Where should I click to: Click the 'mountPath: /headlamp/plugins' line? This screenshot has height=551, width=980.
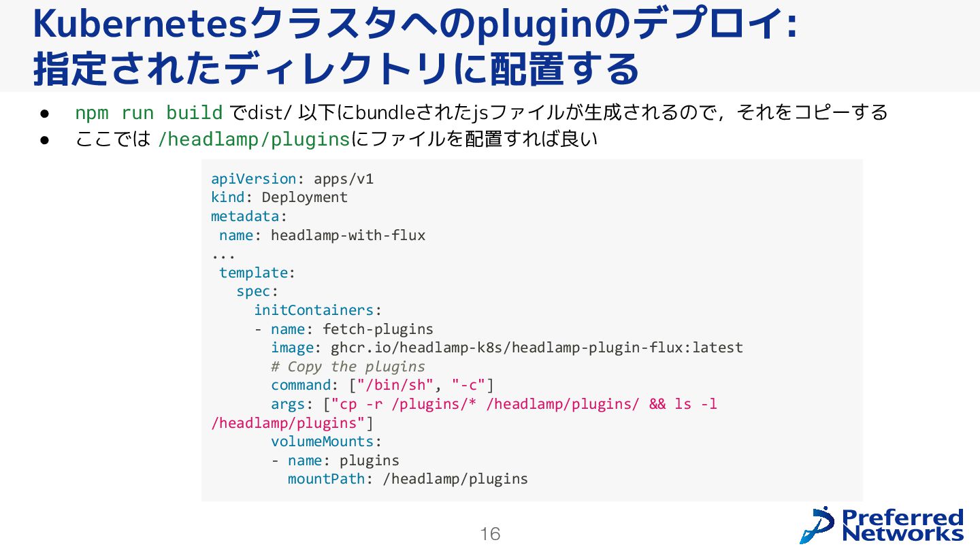(x=408, y=479)
